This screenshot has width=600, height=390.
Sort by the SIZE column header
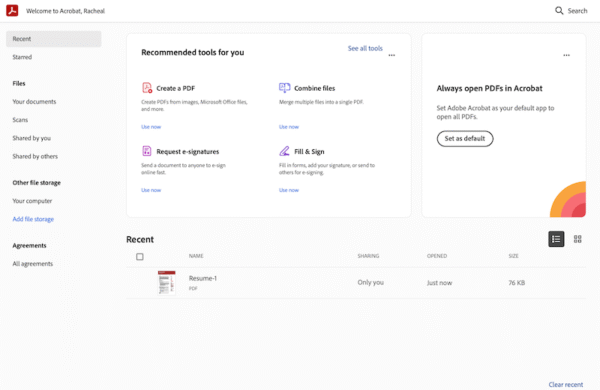[x=514, y=256]
